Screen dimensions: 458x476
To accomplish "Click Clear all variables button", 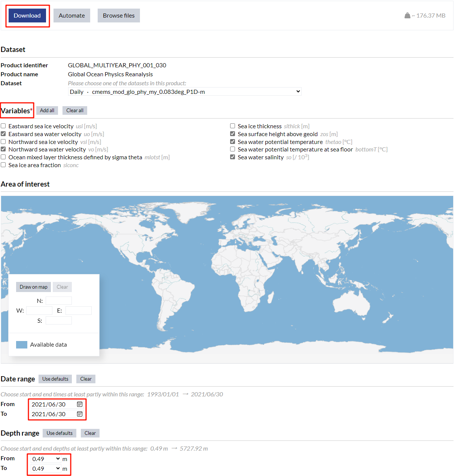I will [75, 111].
